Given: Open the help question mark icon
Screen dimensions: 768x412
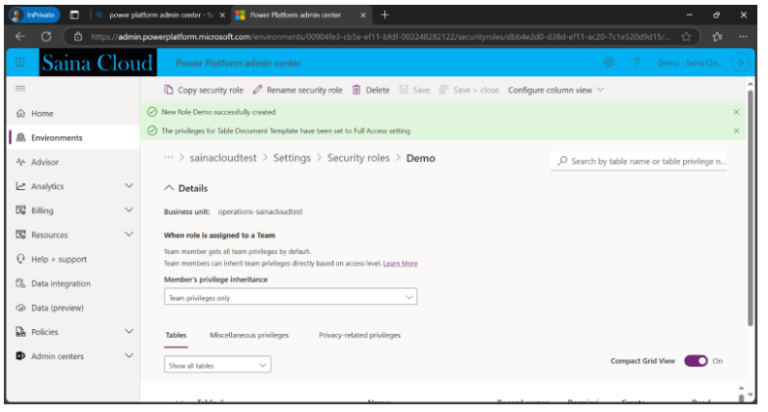Looking at the screenshot, I should [637, 63].
